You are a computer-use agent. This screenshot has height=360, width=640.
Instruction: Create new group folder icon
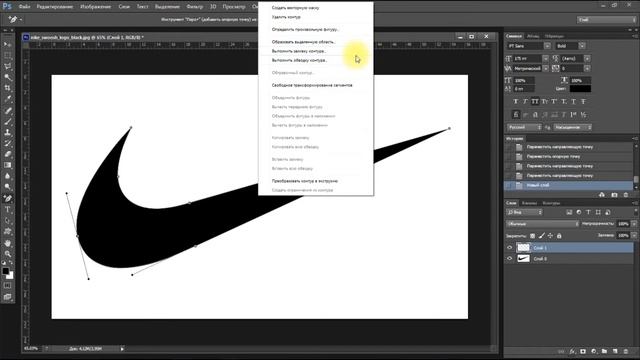pos(604,351)
